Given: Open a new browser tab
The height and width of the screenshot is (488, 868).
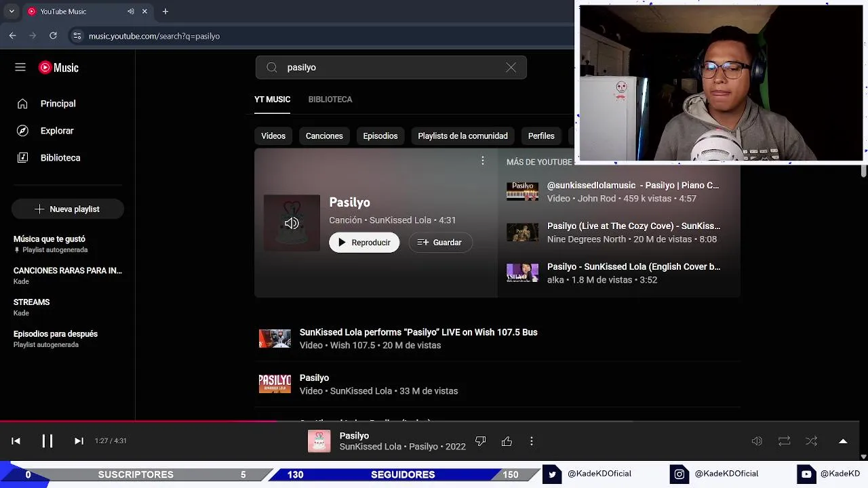Looking at the screenshot, I should (165, 12).
